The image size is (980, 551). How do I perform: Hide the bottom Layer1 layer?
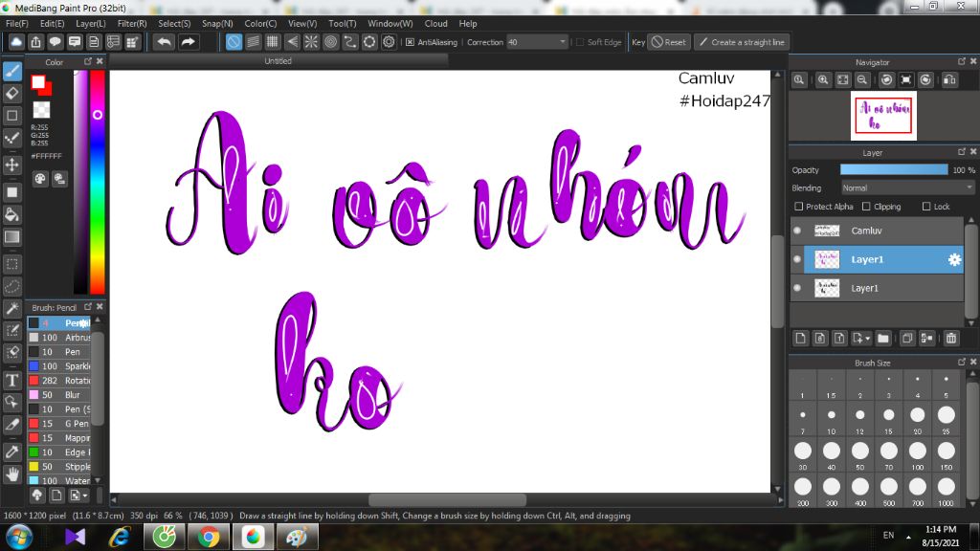797,289
